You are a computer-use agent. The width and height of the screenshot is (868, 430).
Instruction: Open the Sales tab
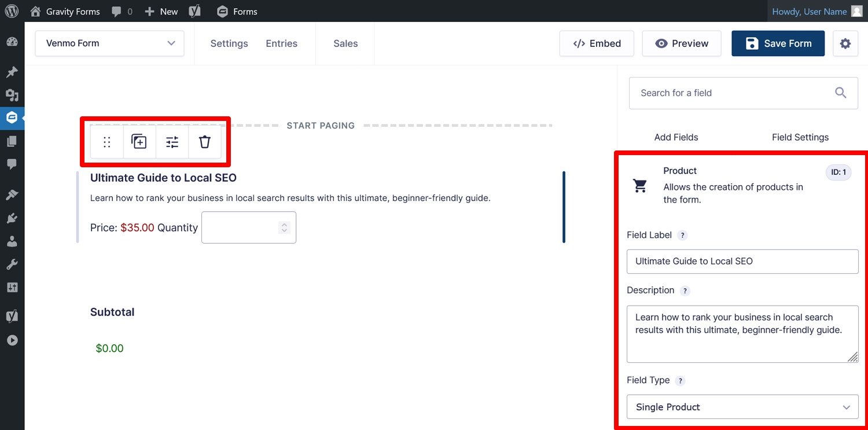(345, 43)
